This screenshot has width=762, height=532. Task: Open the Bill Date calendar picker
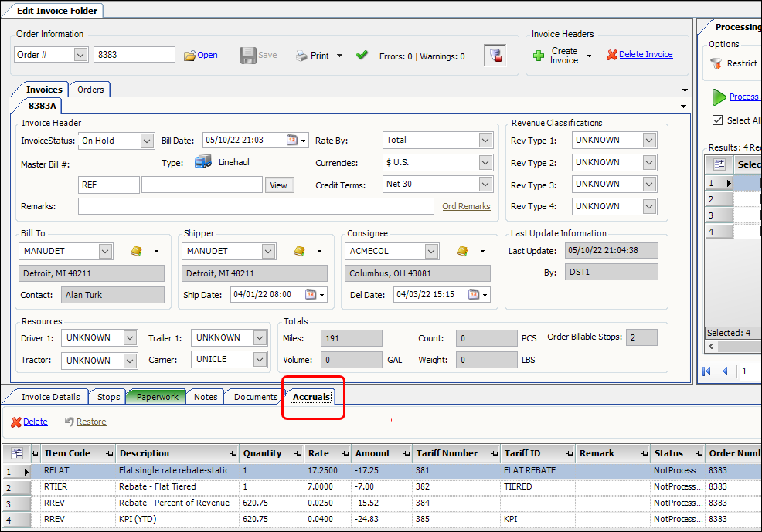coord(292,140)
